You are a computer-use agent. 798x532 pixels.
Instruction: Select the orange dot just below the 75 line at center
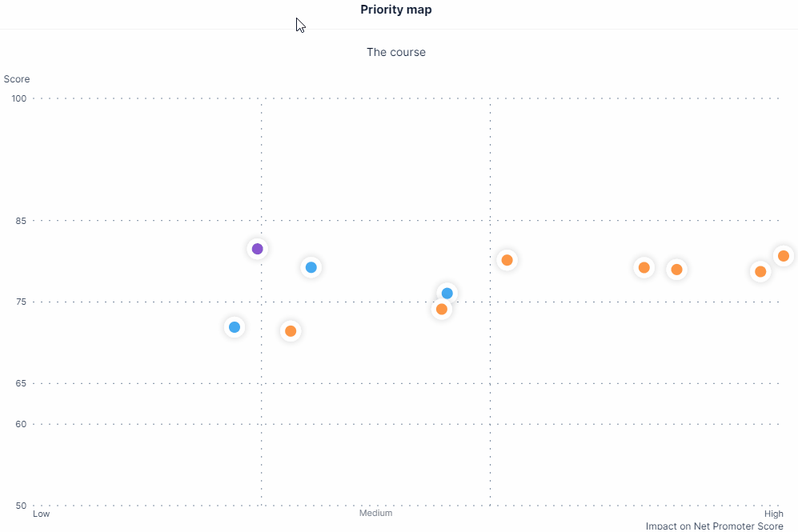[441, 310]
